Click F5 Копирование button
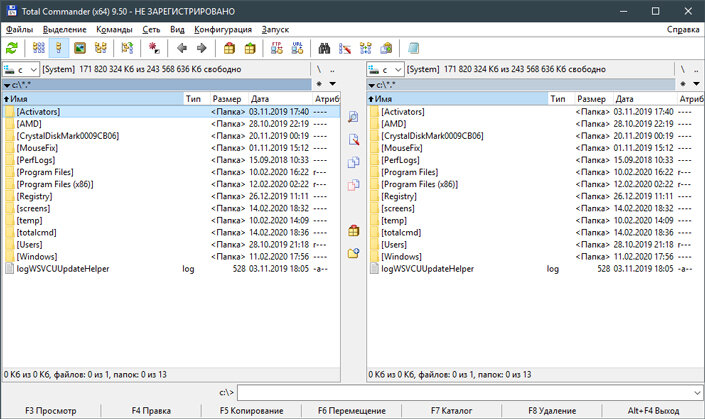This screenshot has height=419, width=705. (251, 410)
